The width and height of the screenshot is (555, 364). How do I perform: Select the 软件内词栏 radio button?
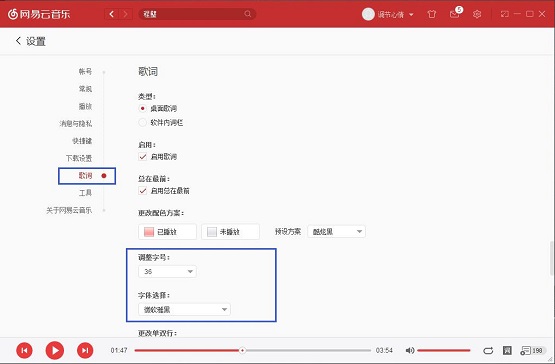coord(142,123)
